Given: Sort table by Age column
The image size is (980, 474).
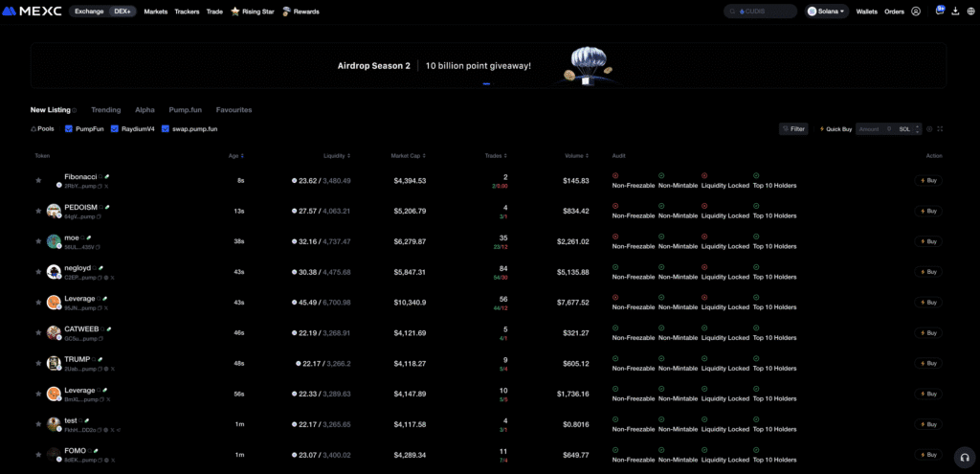Looking at the screenshot, I should (236, 156).
